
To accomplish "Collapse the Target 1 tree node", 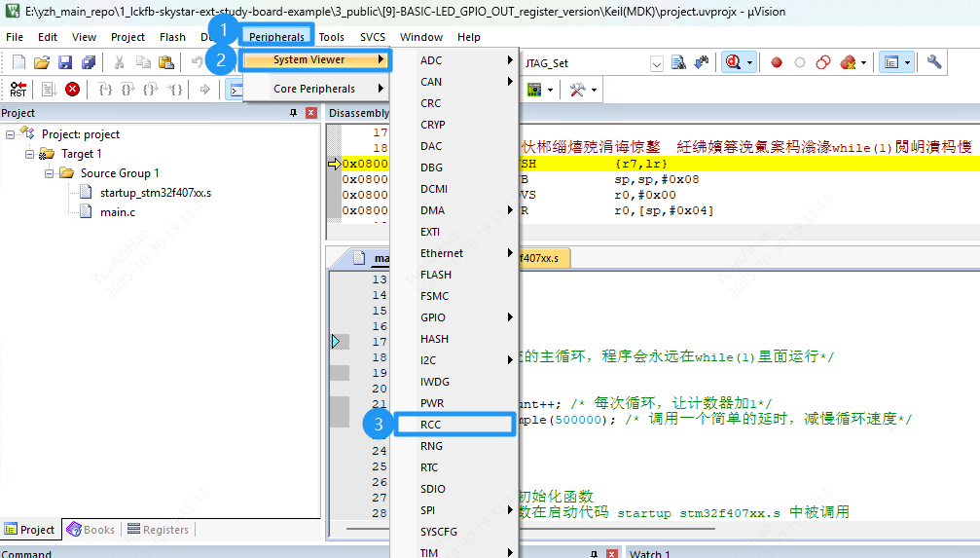I will (x=30, y=154).
